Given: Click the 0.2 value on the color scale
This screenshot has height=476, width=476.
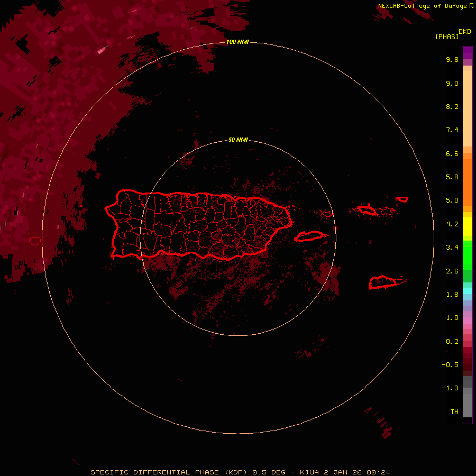Looking at the screenshot, I should pos(452,341).
